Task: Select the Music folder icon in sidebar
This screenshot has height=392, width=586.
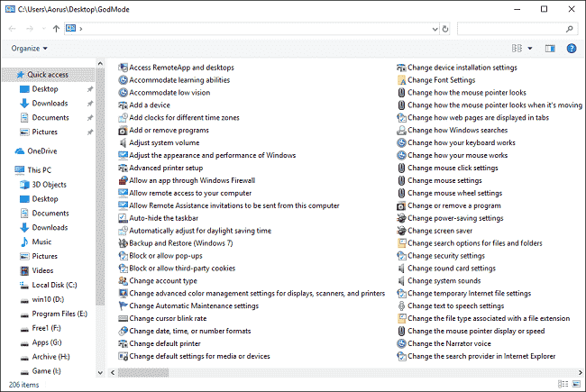Action: pyautogui.click(x=24, y=242)
